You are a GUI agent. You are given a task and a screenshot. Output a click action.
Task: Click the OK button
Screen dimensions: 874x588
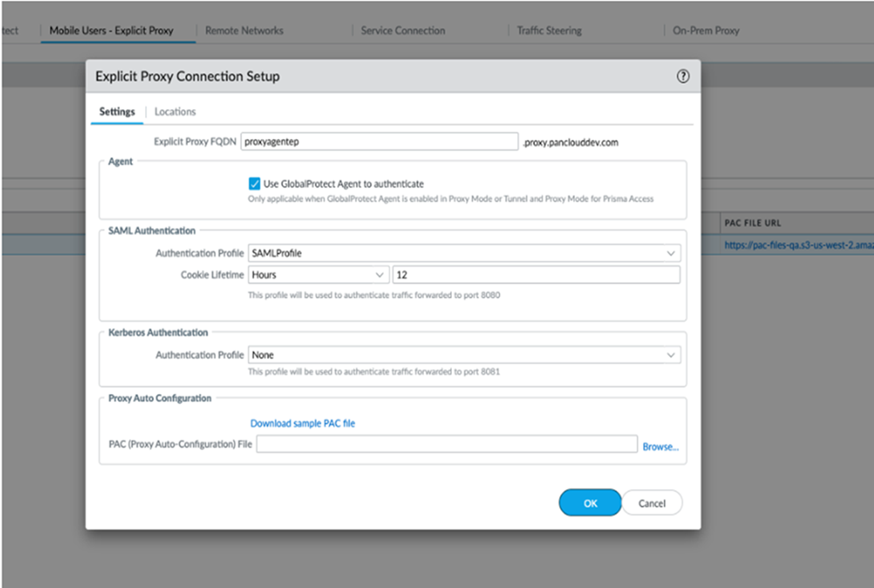pyautogui.click(x=590, y=502)
